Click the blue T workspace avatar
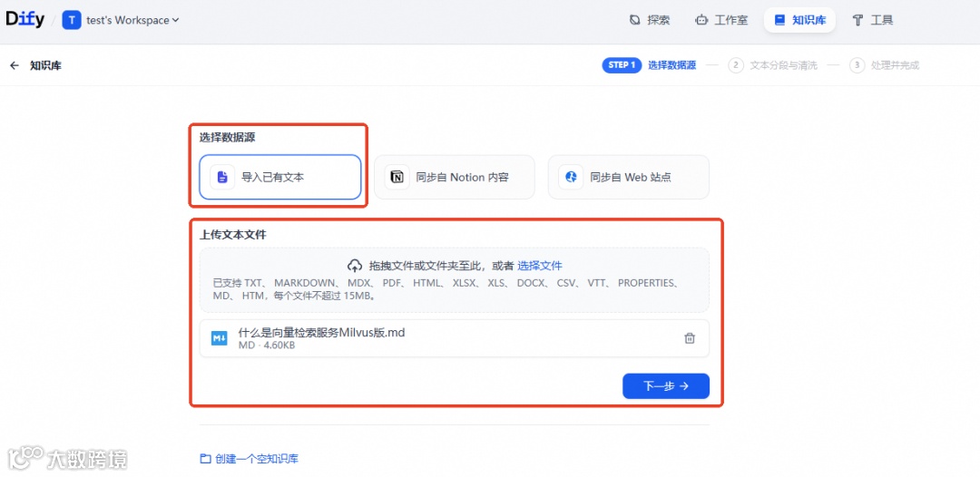This screenshot has height=477, width=980. [72, 20]
